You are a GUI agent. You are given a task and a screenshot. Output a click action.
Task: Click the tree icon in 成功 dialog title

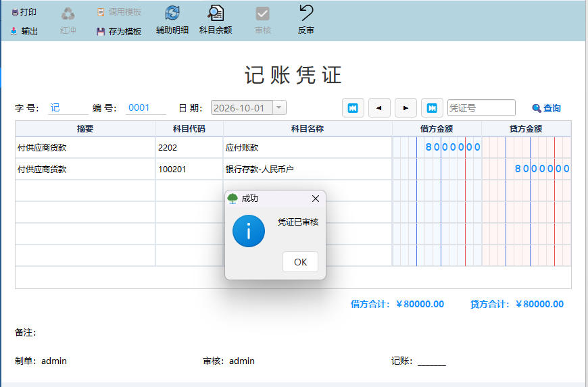tap(232, 198)
